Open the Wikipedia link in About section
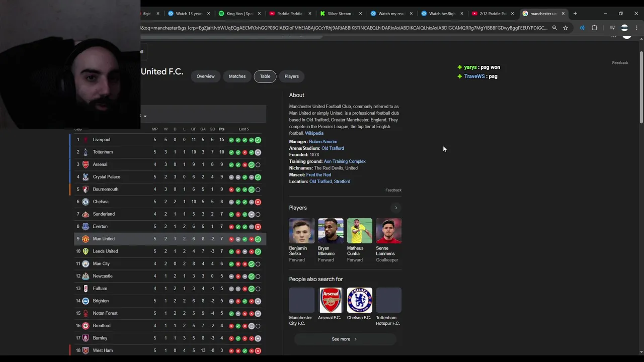The width and height of the screenshot is (644, 362). (314, 133)
